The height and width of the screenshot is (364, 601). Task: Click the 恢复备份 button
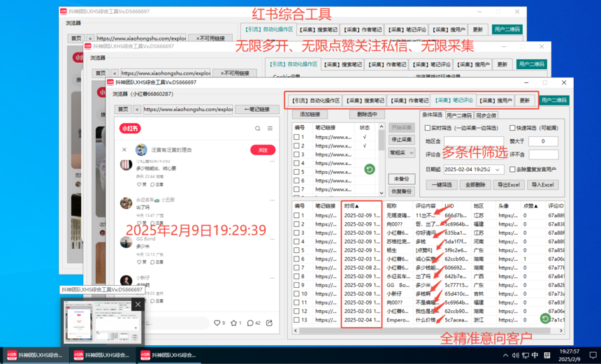coord(402,191)
